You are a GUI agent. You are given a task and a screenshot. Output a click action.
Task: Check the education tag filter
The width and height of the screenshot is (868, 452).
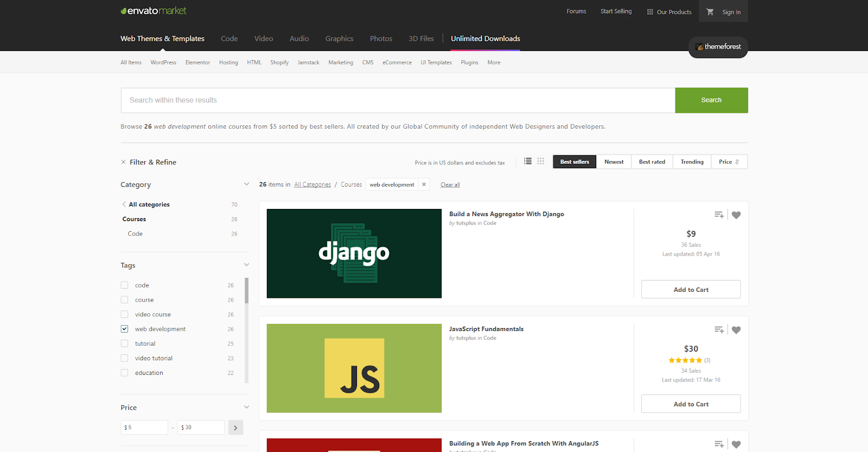[x=125, y=373]
